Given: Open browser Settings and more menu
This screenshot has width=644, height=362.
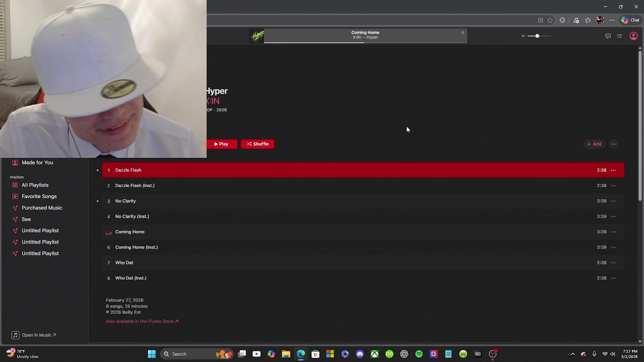Looking at the screenshot, I should click(612, 20).
